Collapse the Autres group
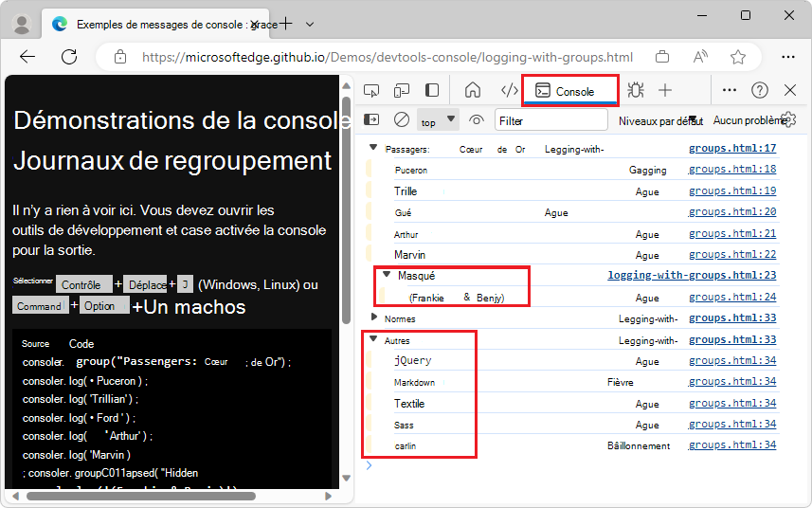This screenshot has height=508, width=812. point(373,339)
